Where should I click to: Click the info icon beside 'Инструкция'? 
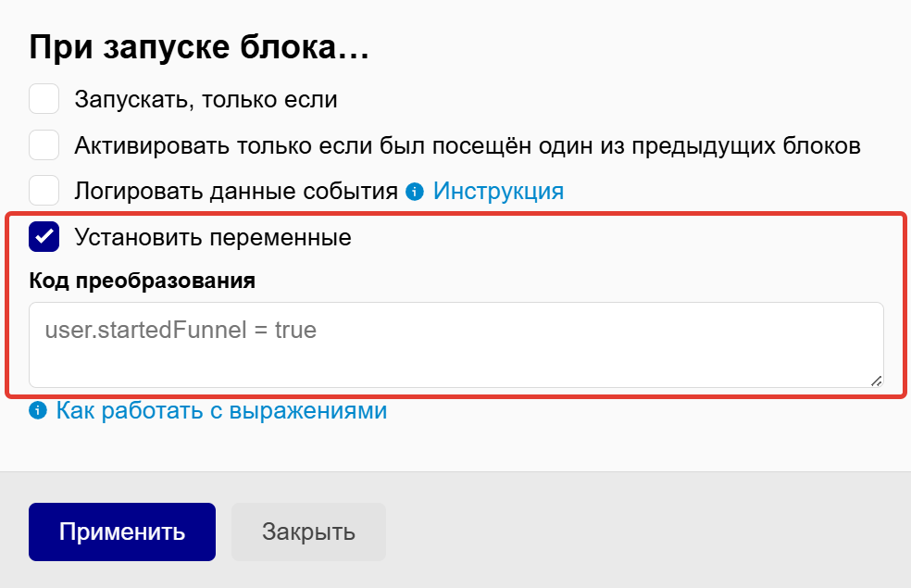414,191
